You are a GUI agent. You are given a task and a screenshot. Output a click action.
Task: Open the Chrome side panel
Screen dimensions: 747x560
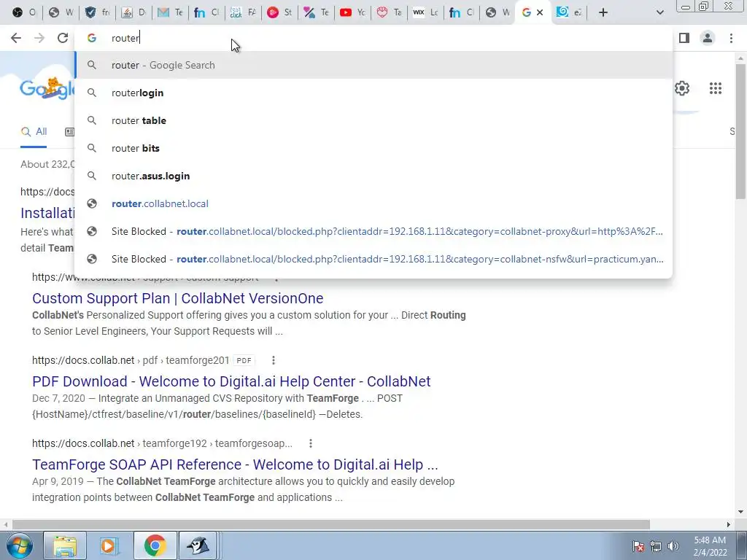click(x=684, y=38)
